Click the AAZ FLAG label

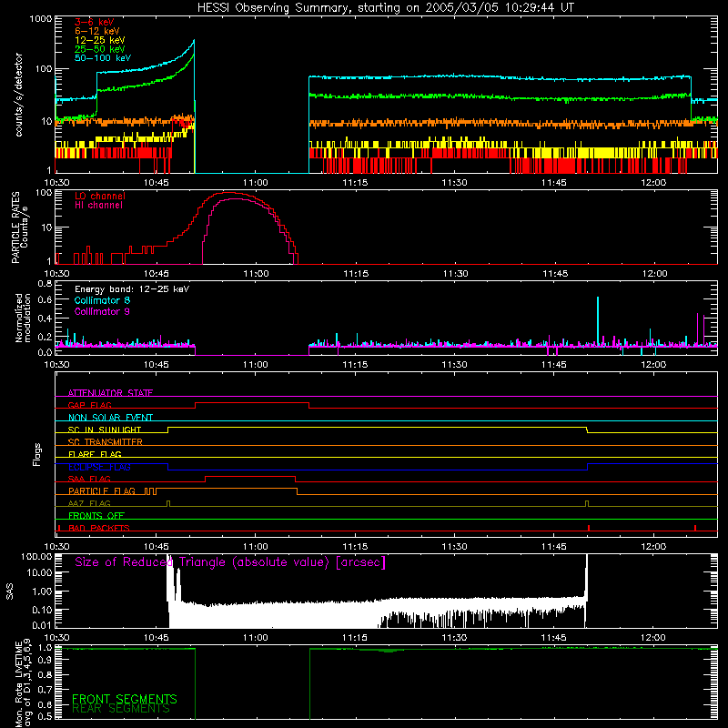(89, 503)
